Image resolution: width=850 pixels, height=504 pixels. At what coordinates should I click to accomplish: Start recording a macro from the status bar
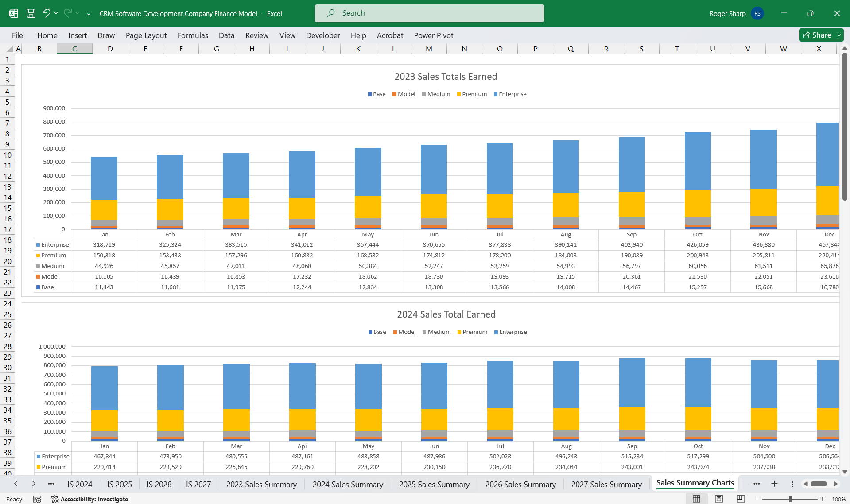(x=38, y=499)
